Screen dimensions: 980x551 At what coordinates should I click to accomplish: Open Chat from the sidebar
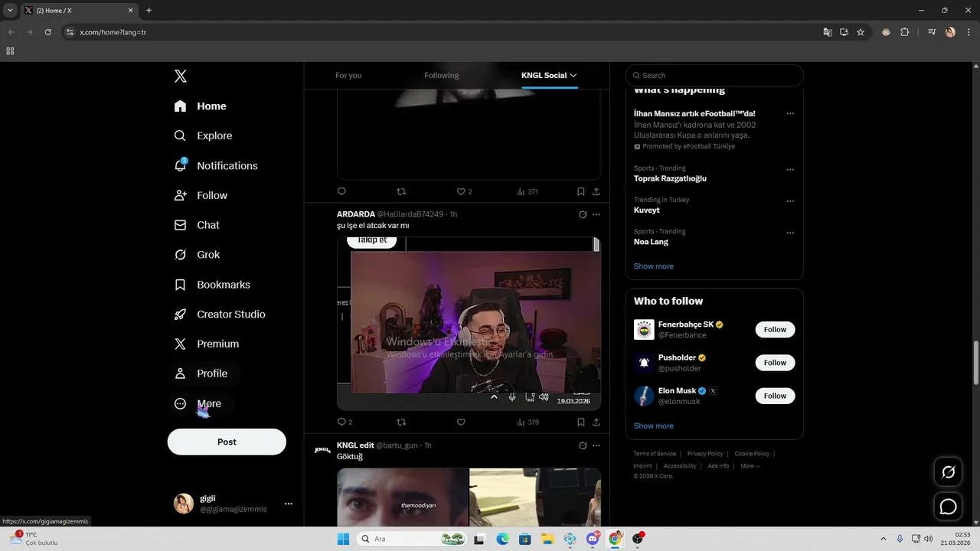197,225
